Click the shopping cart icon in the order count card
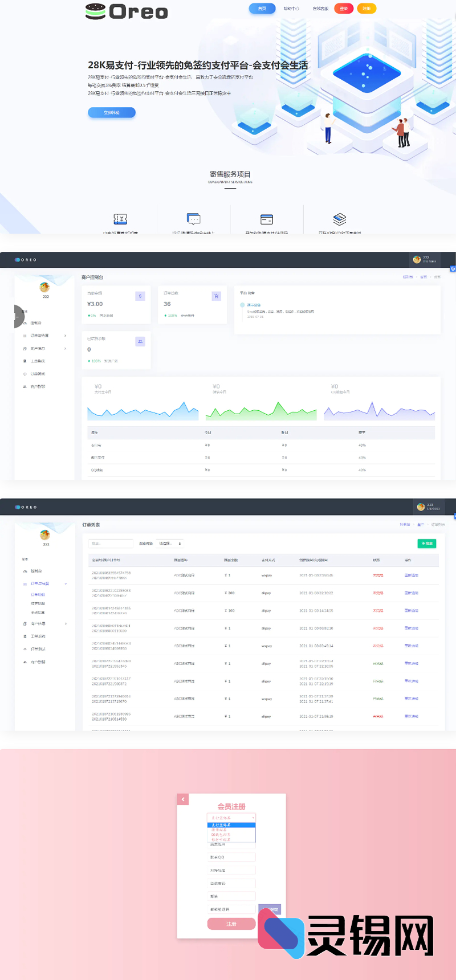 click(216, 296)
